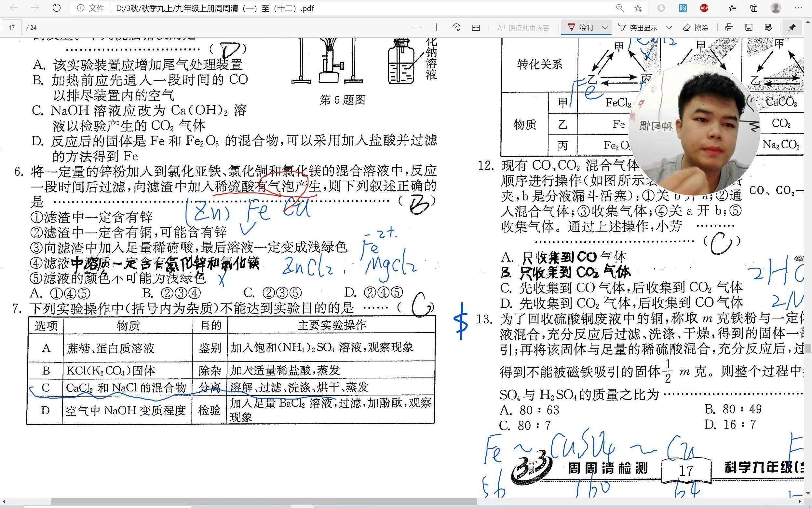Click question 13 option 'C. 80 : 7'
Image resolution: width=812 pixels, height=508 pixels.
pos(525,425)
